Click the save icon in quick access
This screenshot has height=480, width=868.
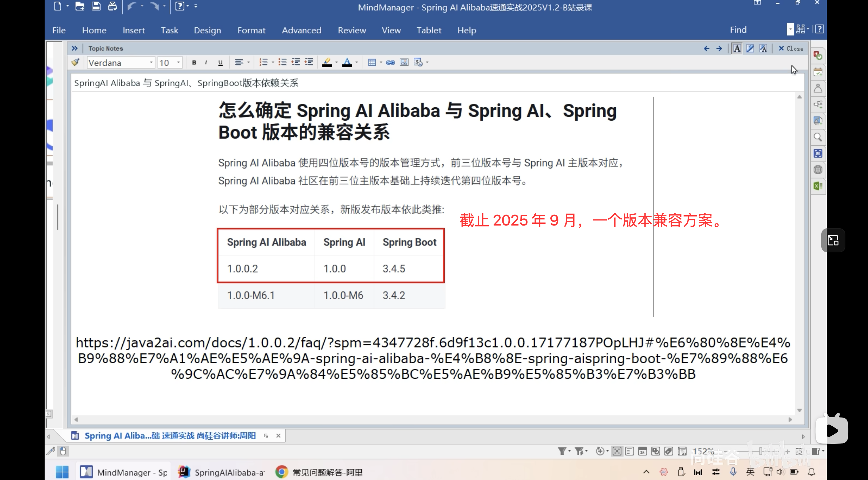(x=96, y=6)
